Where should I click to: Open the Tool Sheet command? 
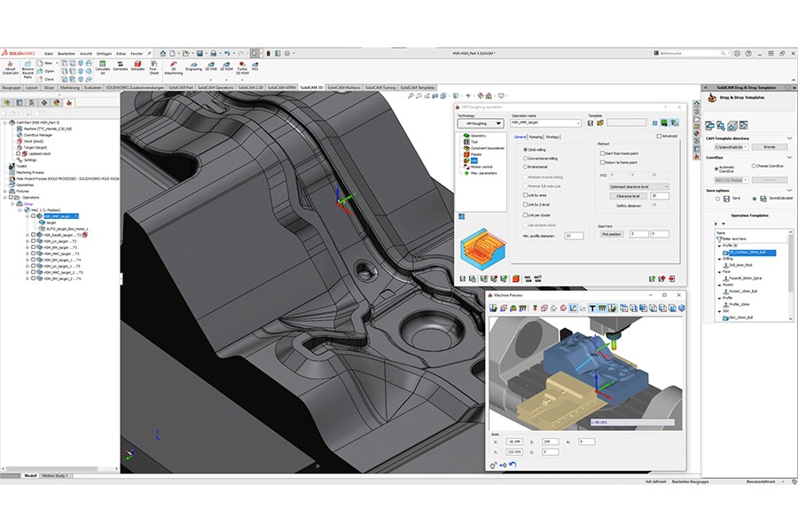[x=153, y=67]
